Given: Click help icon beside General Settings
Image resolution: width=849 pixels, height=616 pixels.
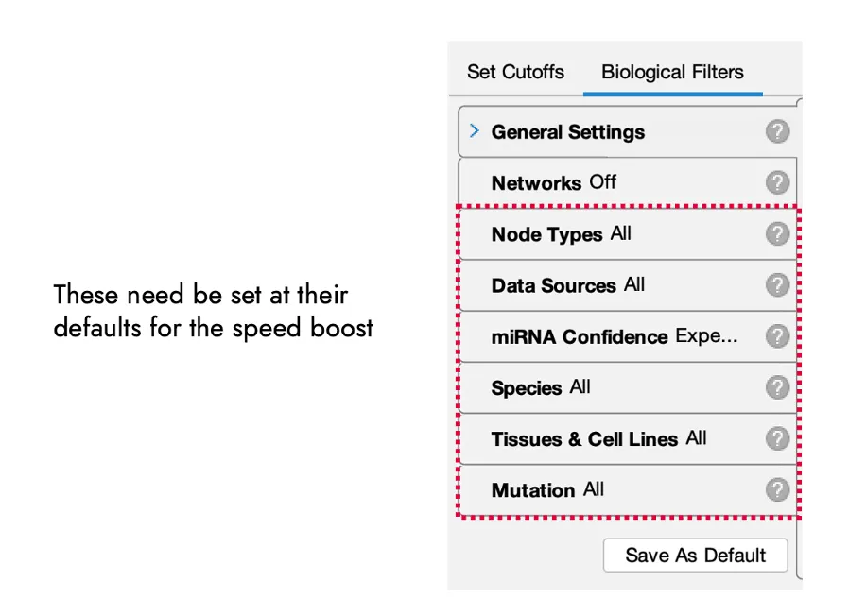Looking at the screenshot, I should tap(777, 131).
